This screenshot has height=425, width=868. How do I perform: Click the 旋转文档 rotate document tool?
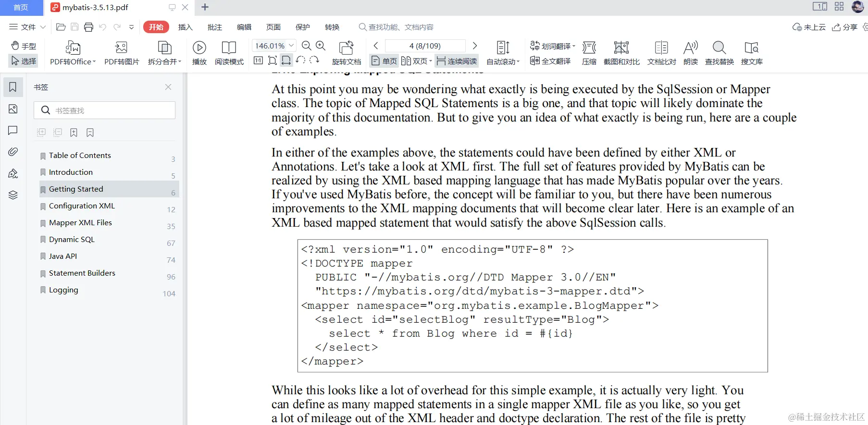[x=347, y=53]
